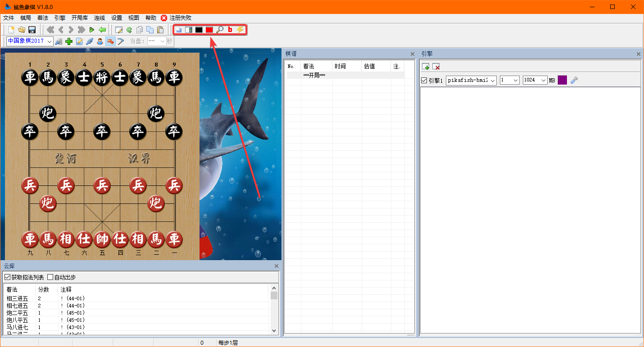Image resolution: width=644 pixels, height=347 pixels.
Task: Click the green play triangle icon
Action: tap(92, 30)
